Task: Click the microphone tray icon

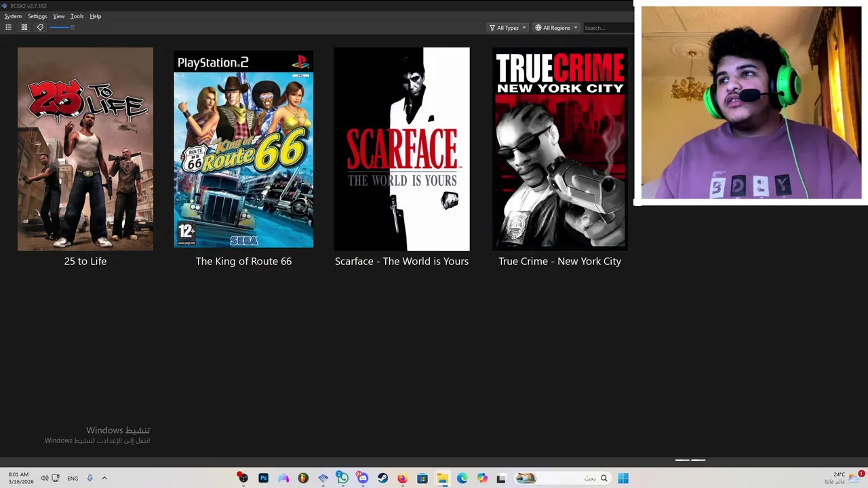Action: (90, 479)
